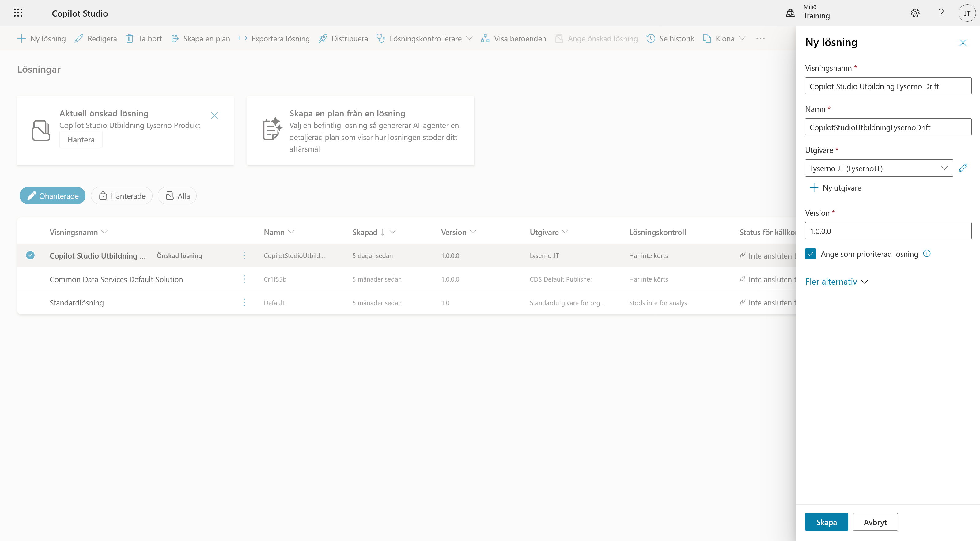The image size is (980, 541).
Task: Click Ny lösning in the toolbar
Action: click(41, 38)
